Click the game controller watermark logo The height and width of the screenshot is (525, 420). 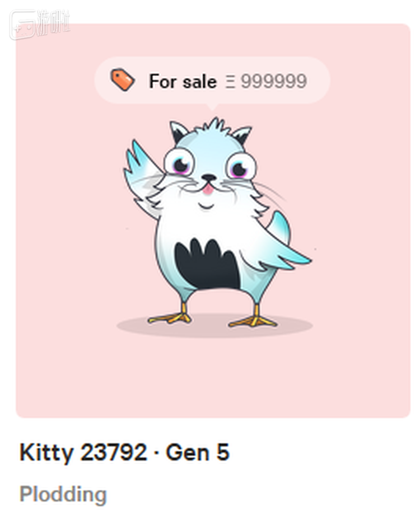point(23,25)
